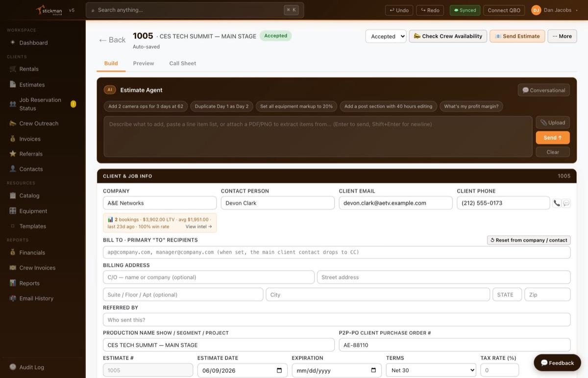Click the Client Email field

(x=396, y=203)
